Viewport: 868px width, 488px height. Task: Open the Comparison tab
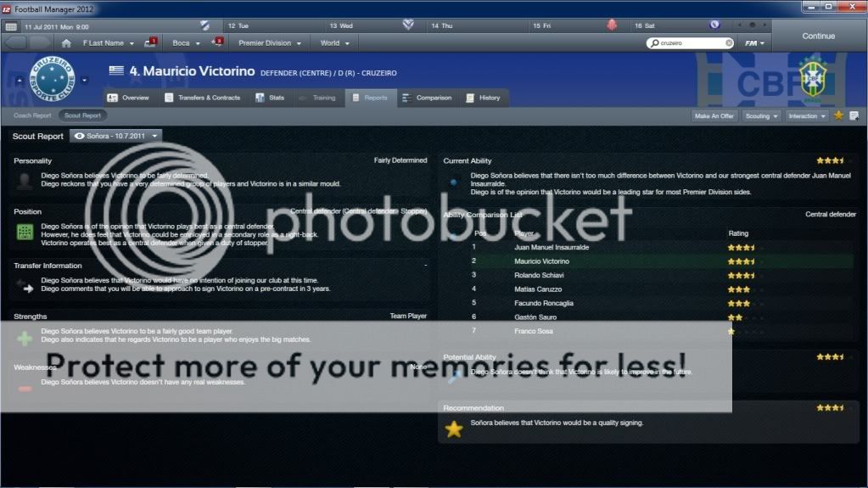click(x=427, y=98)
